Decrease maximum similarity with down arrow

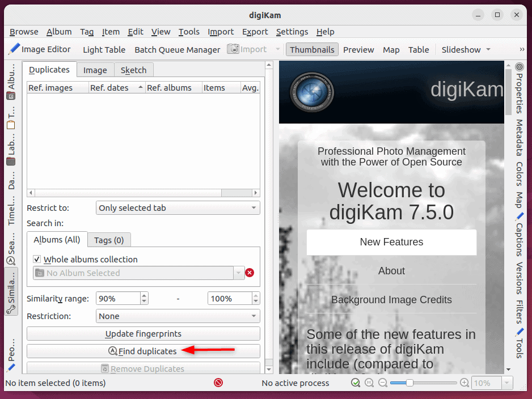[256, 302]
